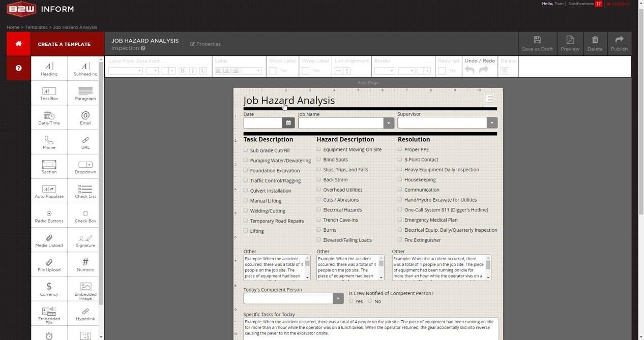
Task: Click Add Page above the form
Action: pos(368,82)
